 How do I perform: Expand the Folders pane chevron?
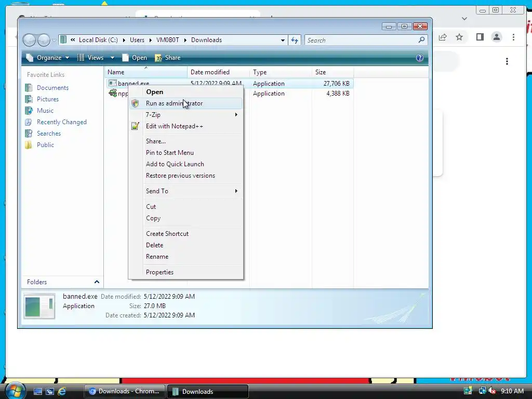pyautogui.click(x=97, y=282)
